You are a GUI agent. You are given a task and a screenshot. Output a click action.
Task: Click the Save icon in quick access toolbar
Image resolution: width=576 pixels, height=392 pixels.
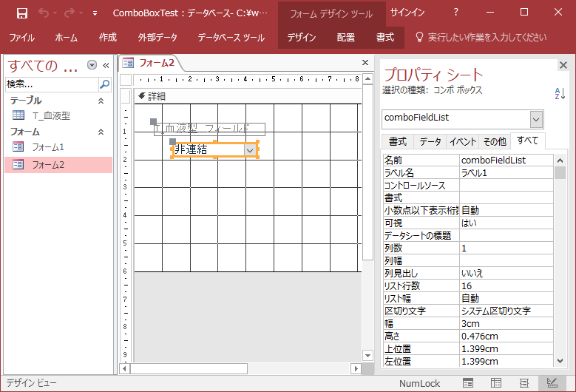[22, 13]
